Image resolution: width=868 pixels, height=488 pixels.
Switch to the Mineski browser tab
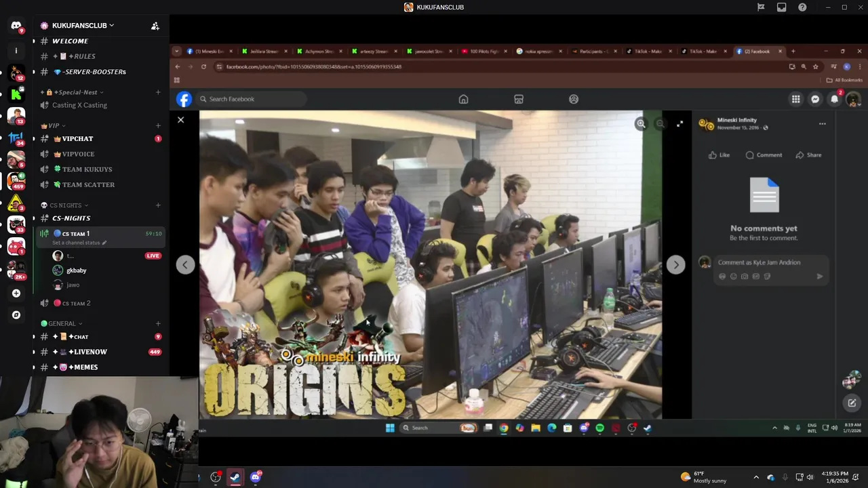coord(210,52)
